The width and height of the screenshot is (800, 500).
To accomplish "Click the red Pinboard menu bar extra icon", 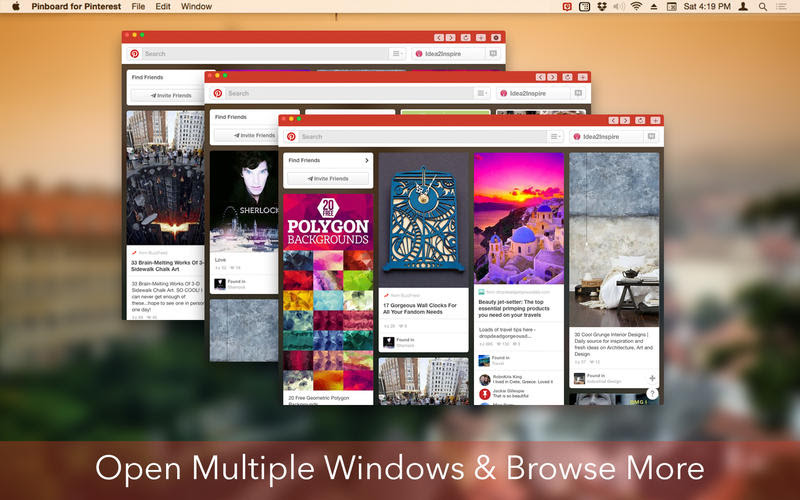I will click(x=567, y=7).
